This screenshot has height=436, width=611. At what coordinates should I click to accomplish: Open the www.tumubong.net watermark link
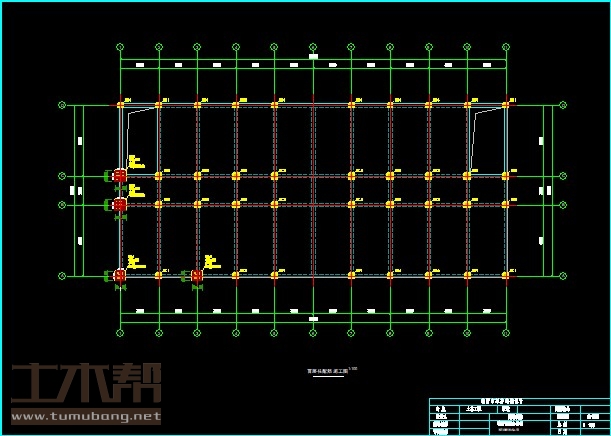coord(83,415)
